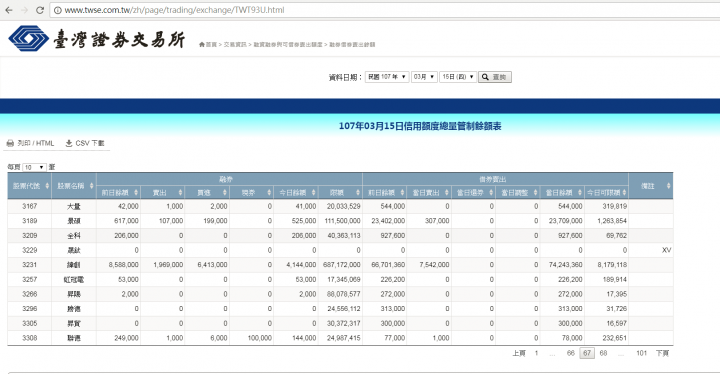Reload the page with the refresh icon
Screen dimensions: 720x374
pyautogui.click(x=40, y=10)
